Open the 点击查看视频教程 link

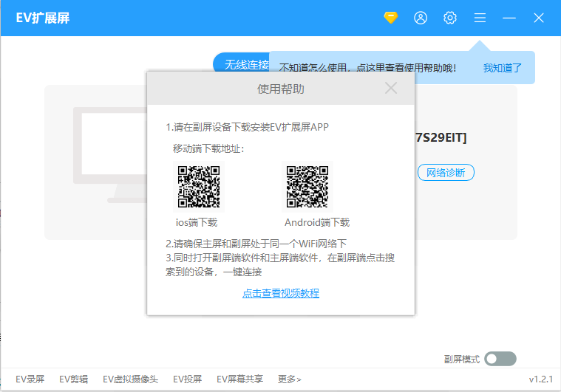pyautogui.click(x=281, y=293)
